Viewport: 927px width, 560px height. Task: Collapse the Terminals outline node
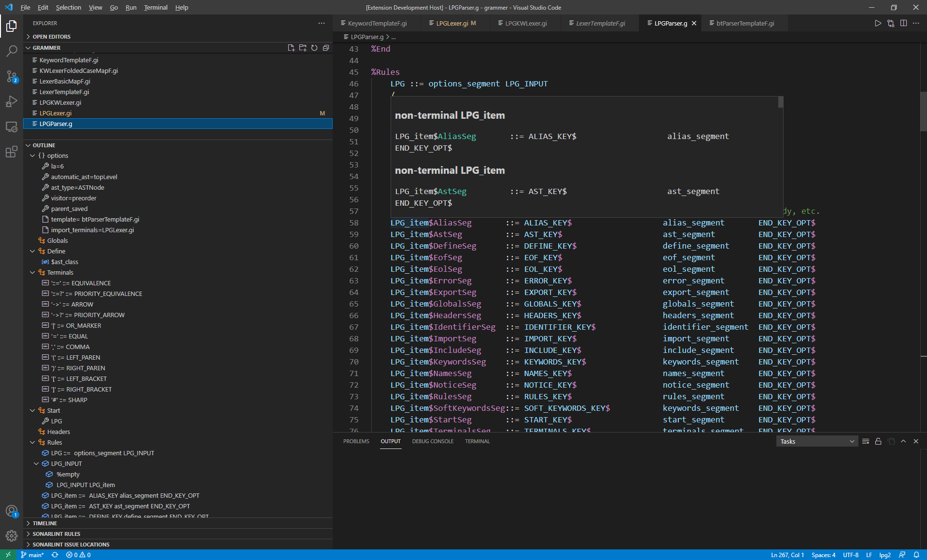32,272
